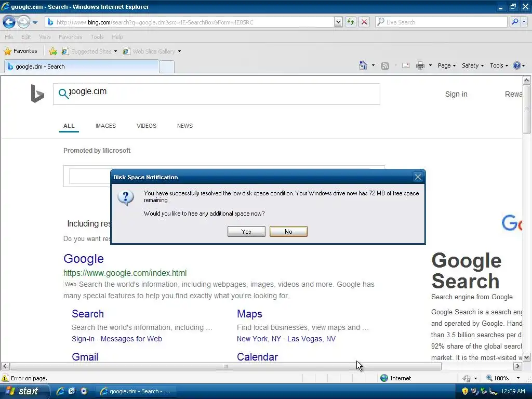
Task: Open the Maps sublink
Action: 249,314
